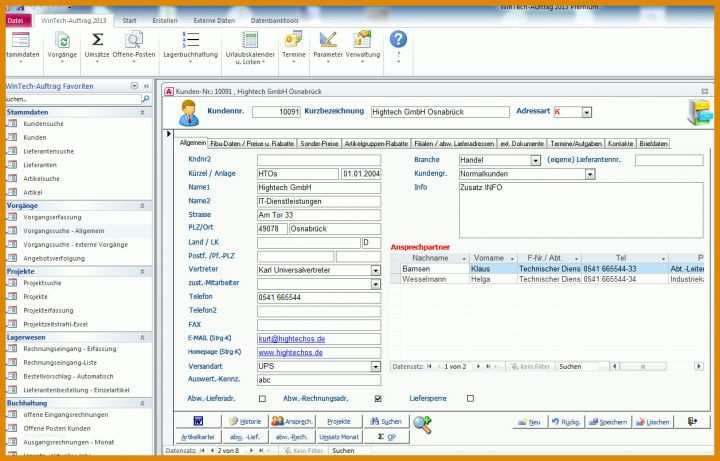Image resolution: width=720 pixels, height=461 pixels.
Task: Click the exit door icon button
Action: (x=692, y=422)
